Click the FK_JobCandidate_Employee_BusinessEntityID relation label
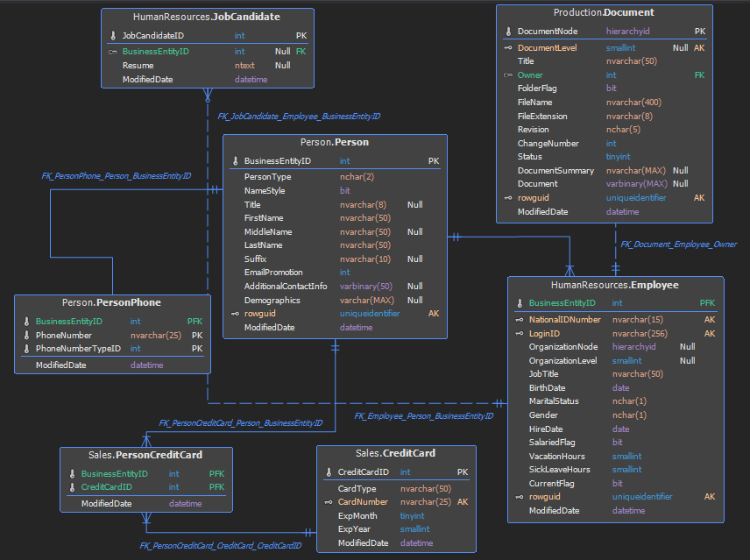The width and height of the screenshot is (750, 560). [299, 117]
